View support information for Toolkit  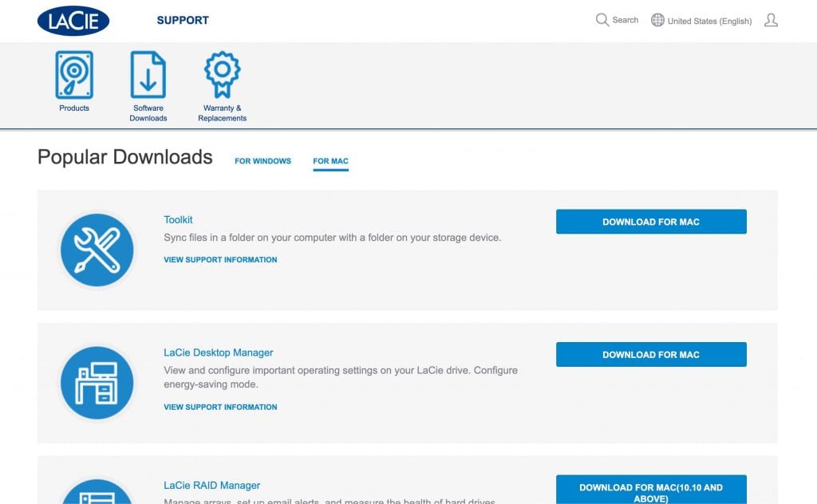tap(220, 259)
